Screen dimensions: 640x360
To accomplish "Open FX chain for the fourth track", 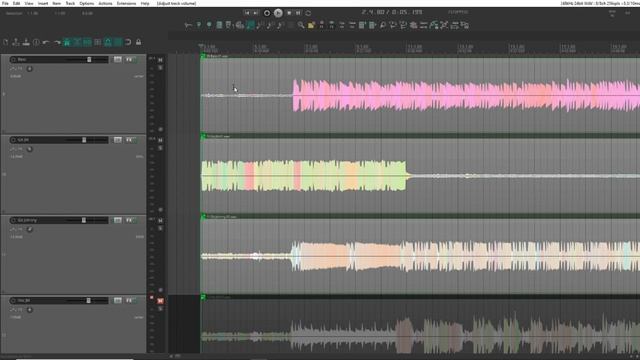I will click(x=129, y=301).
